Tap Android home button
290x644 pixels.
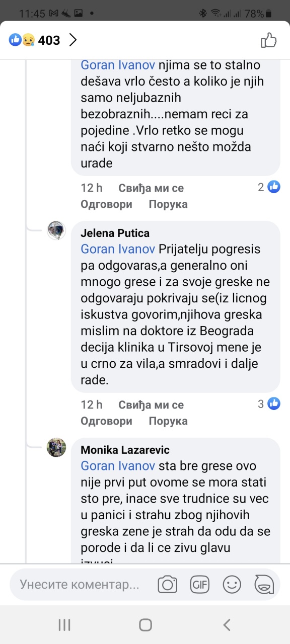coord(146,625)
